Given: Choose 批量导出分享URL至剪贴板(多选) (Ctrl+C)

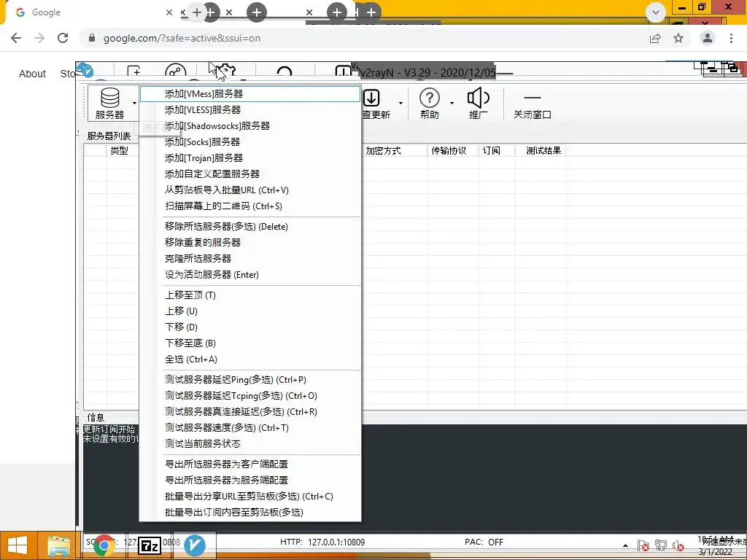Looking at the screenshot, I should [250, 497].
